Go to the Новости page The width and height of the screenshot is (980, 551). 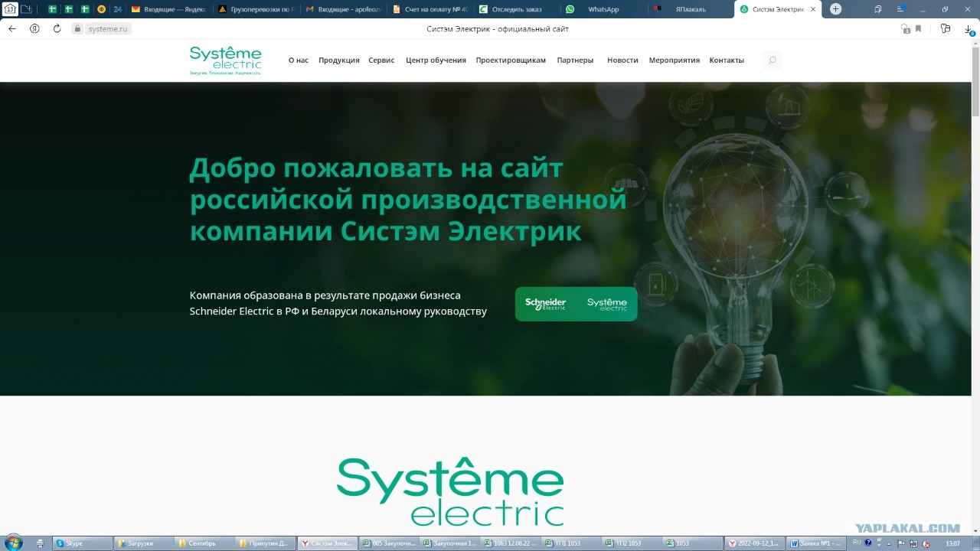[x=622, y=60]
